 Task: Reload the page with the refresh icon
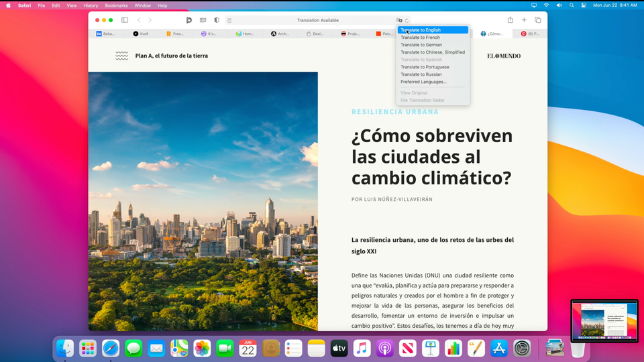tap(407, 20)
